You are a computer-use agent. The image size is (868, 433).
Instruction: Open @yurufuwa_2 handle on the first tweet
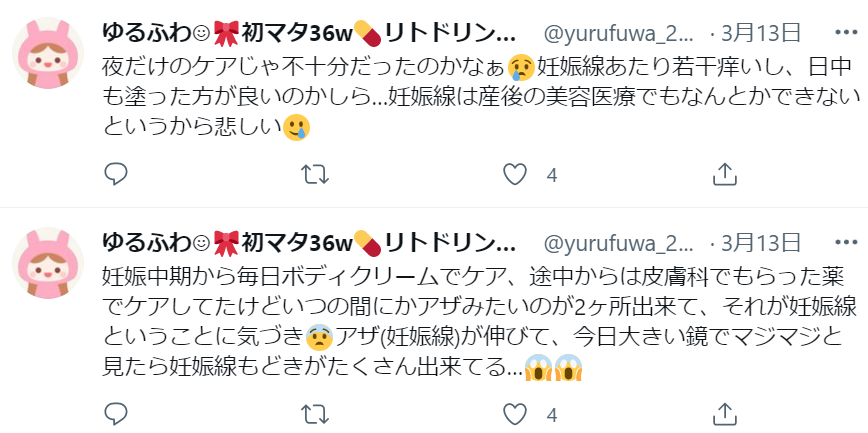point(619,34)
